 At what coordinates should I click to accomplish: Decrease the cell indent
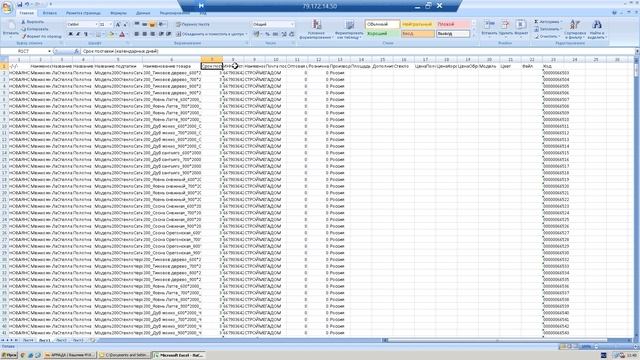(161, 34)
